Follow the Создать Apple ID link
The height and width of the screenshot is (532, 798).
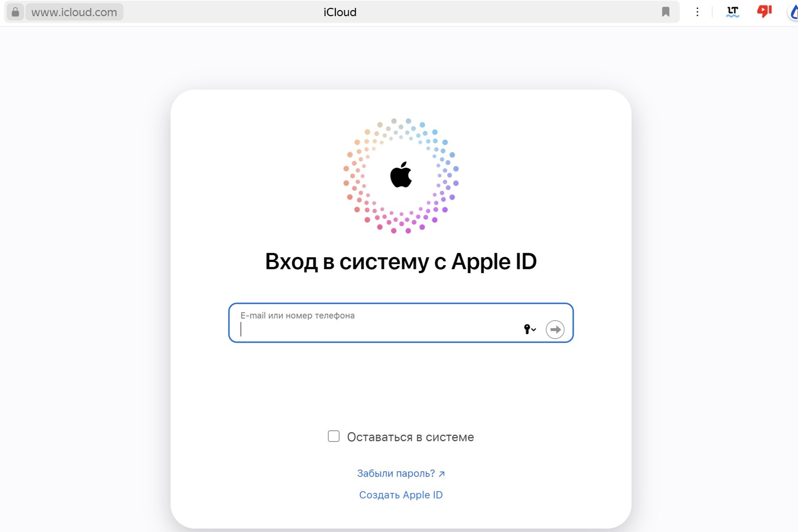401,495
